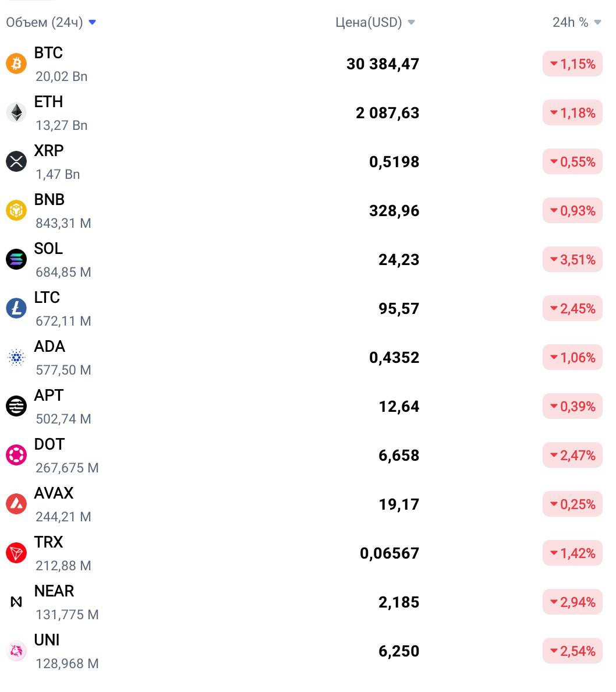This screenshot has width=616, height=692.
Task: Click the Ethereum diamond icon
Action: (16, 112)
